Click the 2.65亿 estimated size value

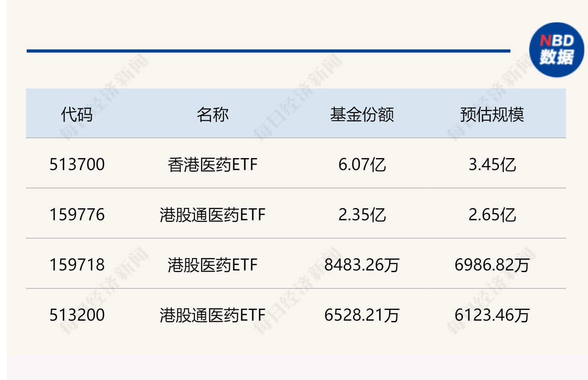click(x=492, y=215)
